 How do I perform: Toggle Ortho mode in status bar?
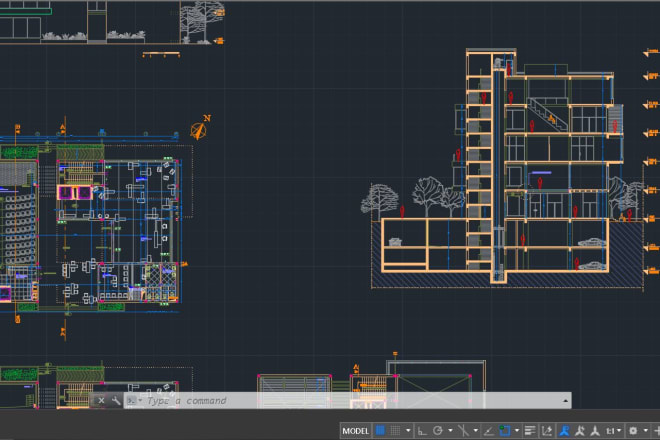(x=422, y=431)
